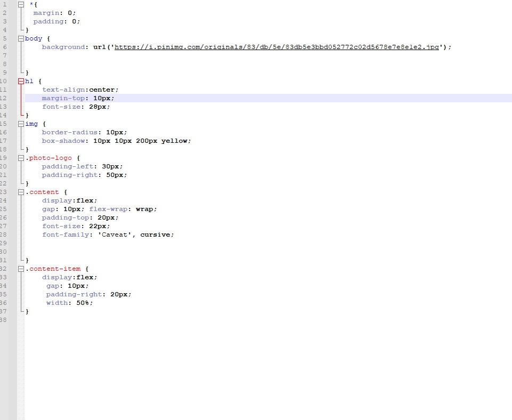
Task: Collapse the .content-item rule fold marker
Action: tap(21, 269)
